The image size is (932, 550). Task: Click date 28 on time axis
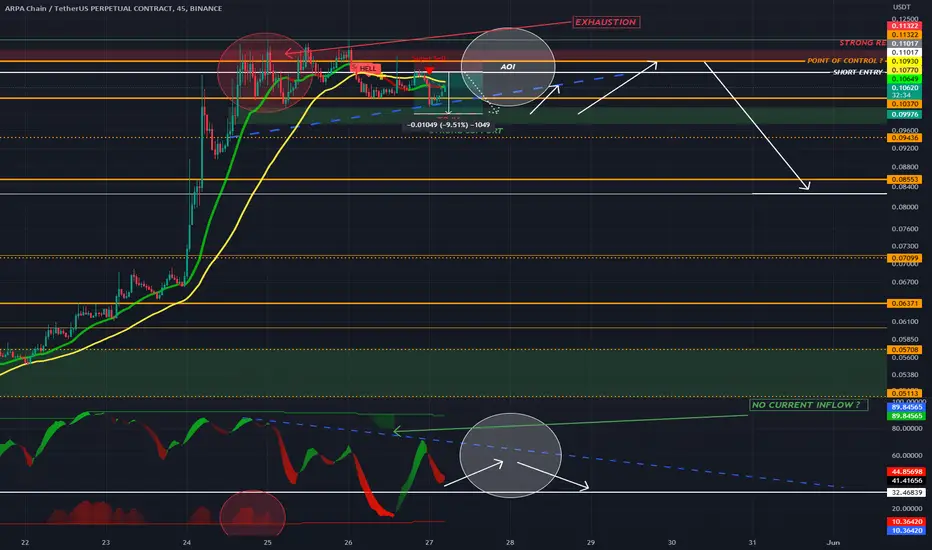[510, 542]
